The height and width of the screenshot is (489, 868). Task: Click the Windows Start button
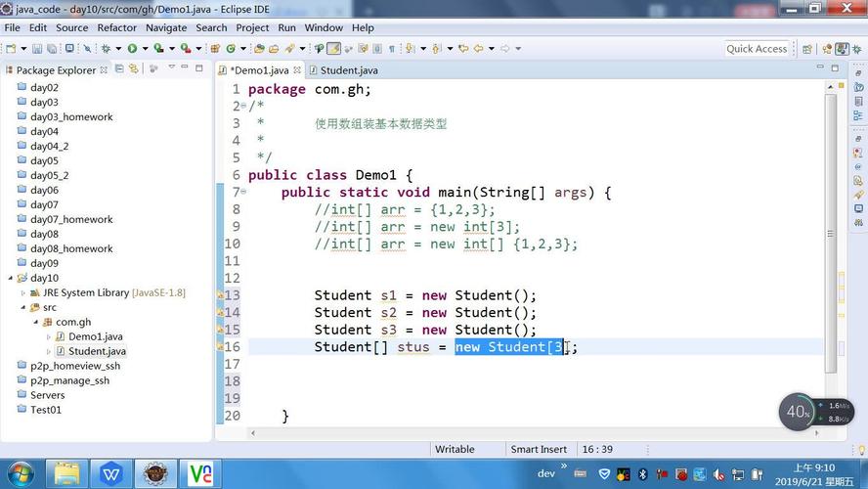21,474
